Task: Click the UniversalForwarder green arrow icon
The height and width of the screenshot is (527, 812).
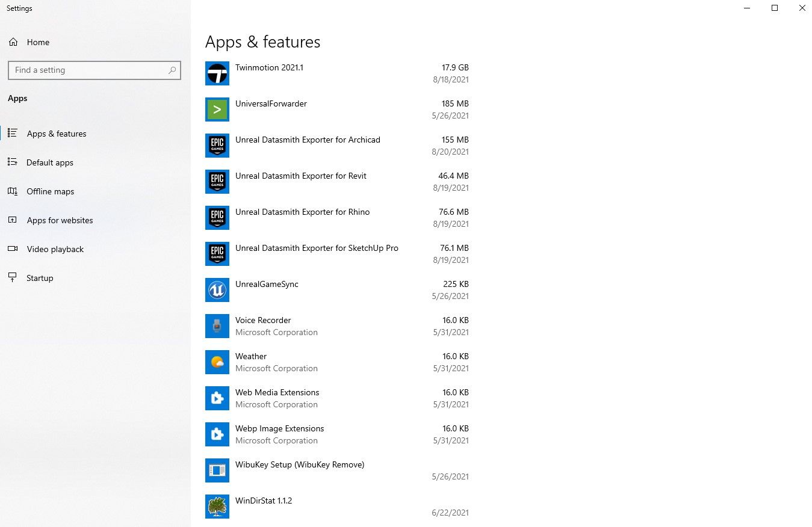Action: pyautogui.click(x=217, y=109)
